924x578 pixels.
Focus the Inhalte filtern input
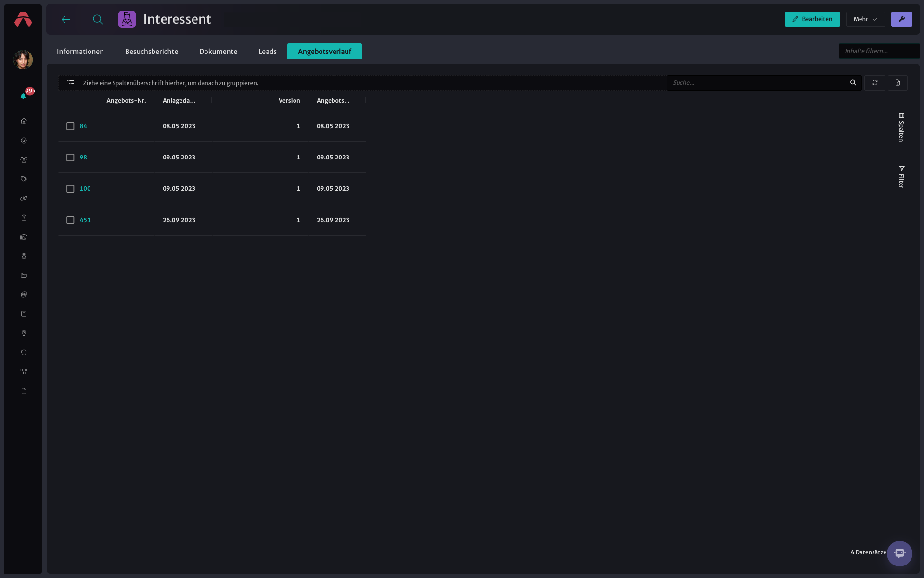tap(879, 51)
